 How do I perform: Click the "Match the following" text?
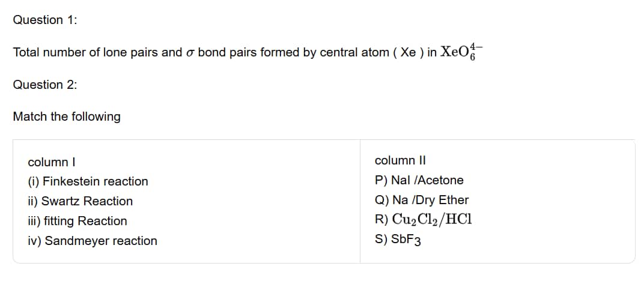[x=67, y=116]
